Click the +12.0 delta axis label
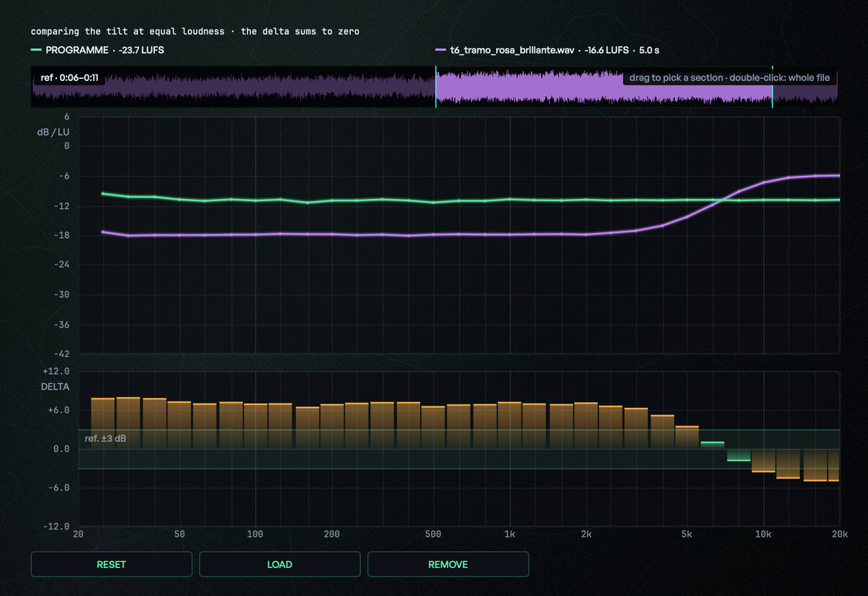 tap(56, 371)
